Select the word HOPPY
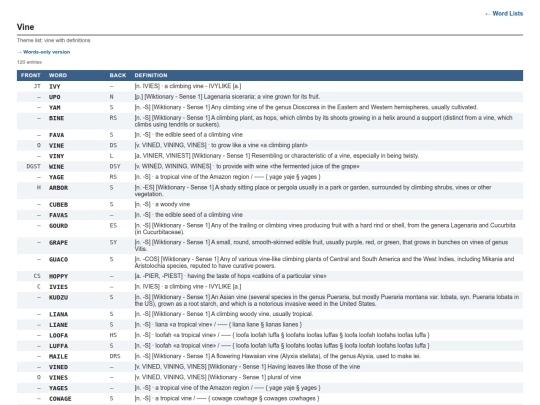 tap(58, 277)
